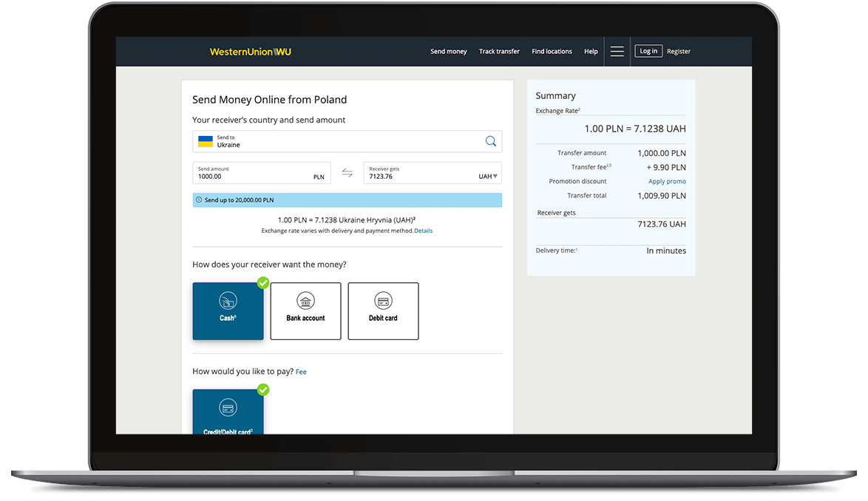
Task: Click the search magnifier in Send to field
Action: 490,141
